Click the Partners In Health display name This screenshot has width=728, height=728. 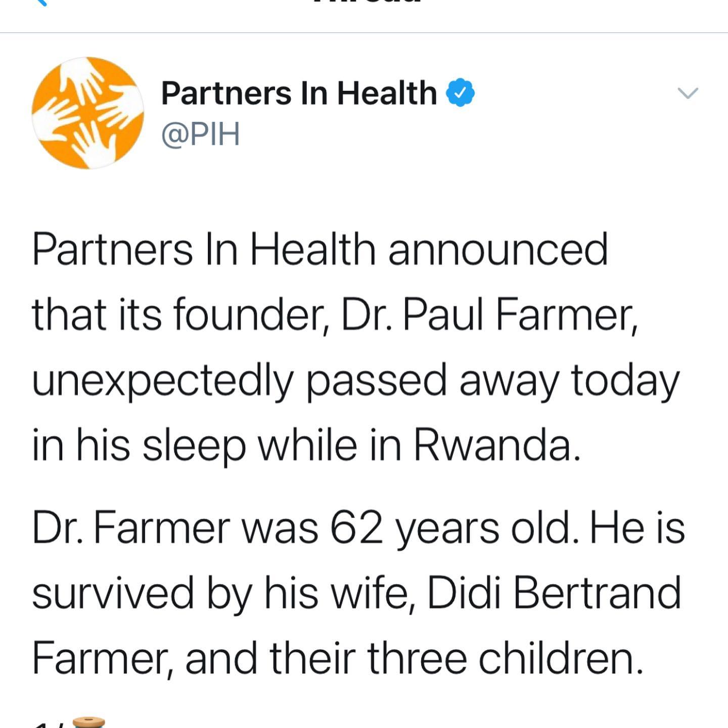[x=299, y=93]
